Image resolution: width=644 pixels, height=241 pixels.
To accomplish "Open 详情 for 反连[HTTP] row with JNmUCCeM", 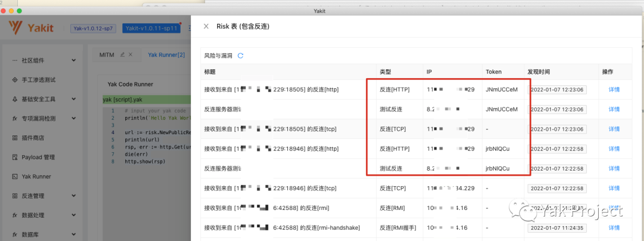I will point(614,89).
